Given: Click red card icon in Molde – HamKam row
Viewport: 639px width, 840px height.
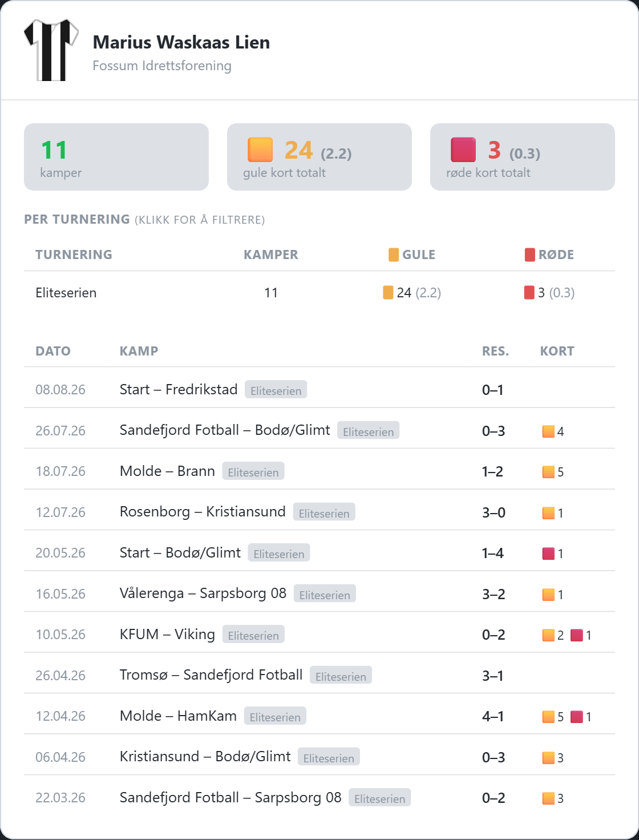Looking at the screenshot, I should 577,717.
